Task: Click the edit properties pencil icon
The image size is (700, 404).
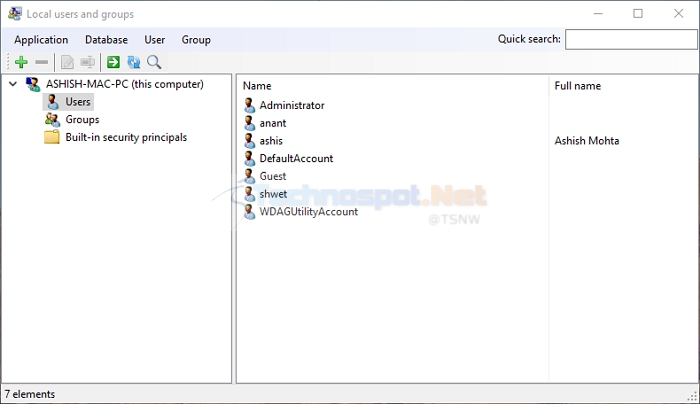Action: [x=67, y=62]
